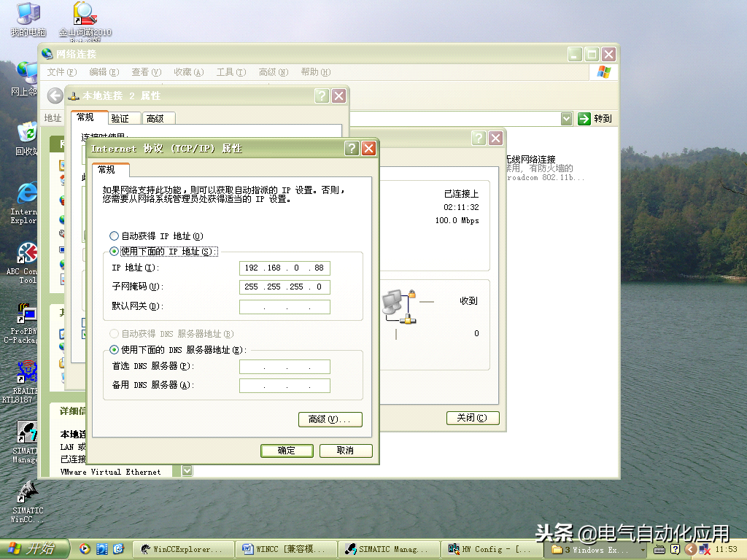Image resolution: width=747 pixels, height=560 pixels.
Task: Switch to SIMATIC Manager taskbar button
Action: pyautogui.click(x=389, y=549)
